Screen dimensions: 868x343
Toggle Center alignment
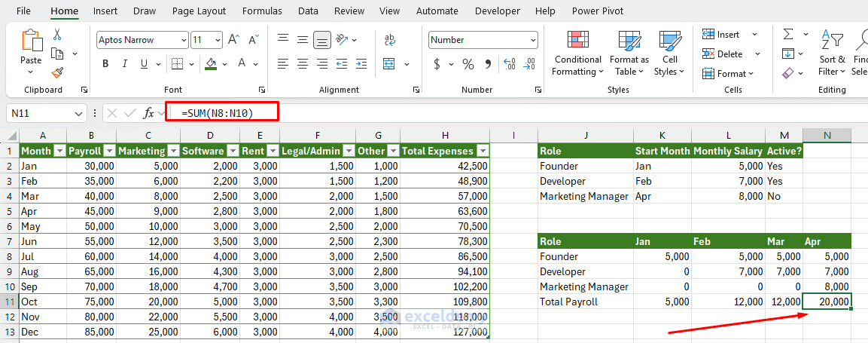click(x=302, y=64)
